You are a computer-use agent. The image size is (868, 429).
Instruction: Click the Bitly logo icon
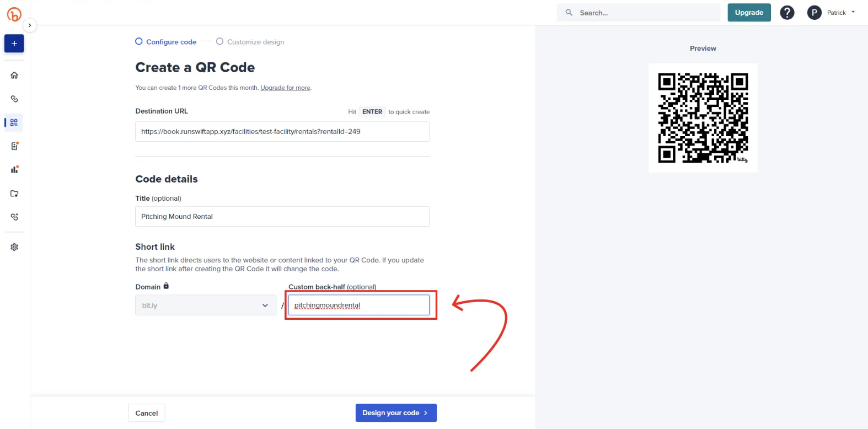[x=14, y=14]
